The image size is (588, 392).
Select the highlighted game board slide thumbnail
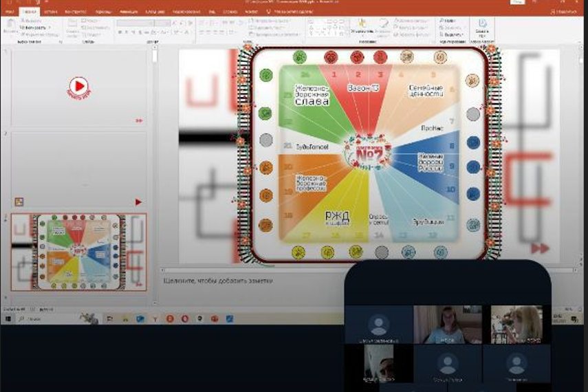click(78, 252)
